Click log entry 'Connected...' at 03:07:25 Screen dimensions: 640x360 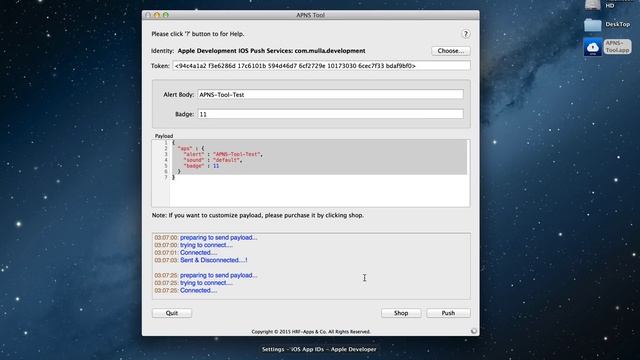[x=198, y=291]
